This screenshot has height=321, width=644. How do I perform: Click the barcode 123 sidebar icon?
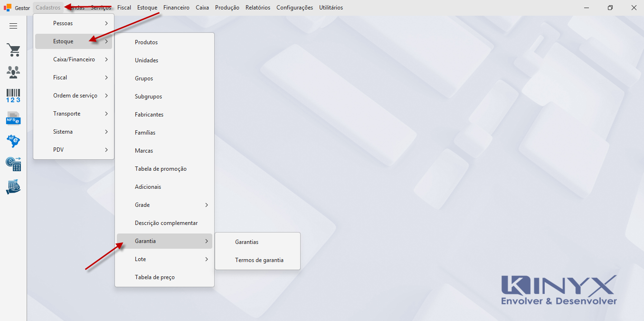coord(13,96)
